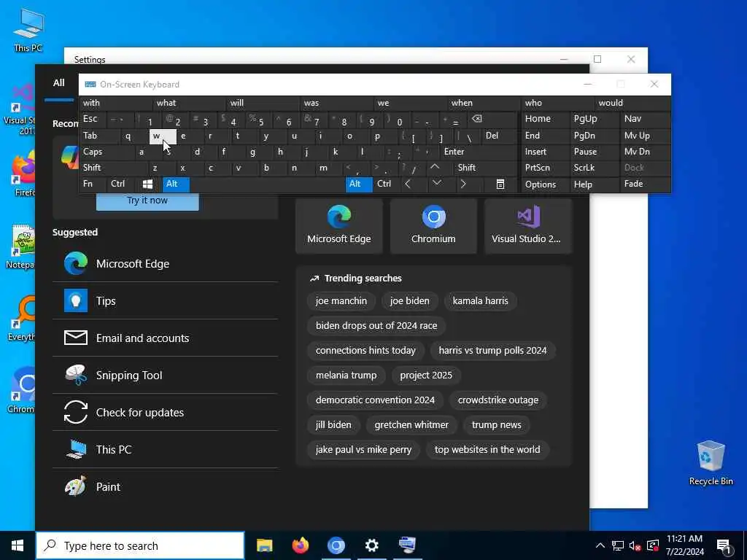
Task: Click the Try it now button
Action: pos(147,201)
